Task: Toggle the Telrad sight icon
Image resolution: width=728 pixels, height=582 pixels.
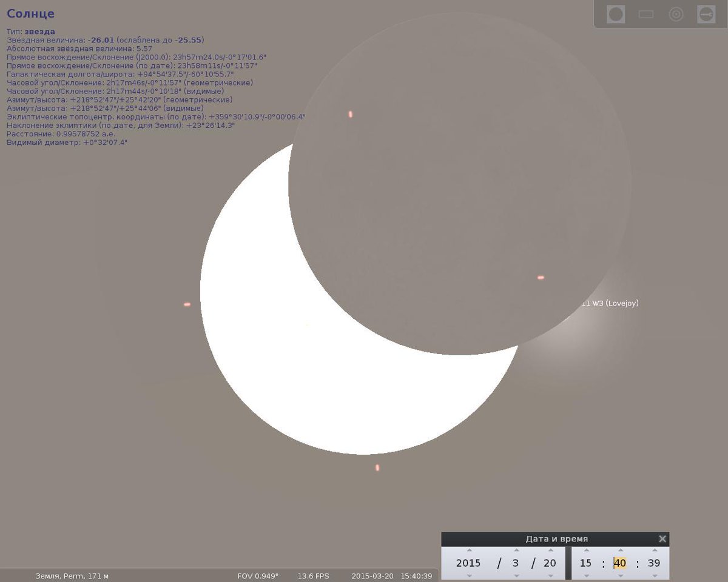Action: tap(676, 14)
